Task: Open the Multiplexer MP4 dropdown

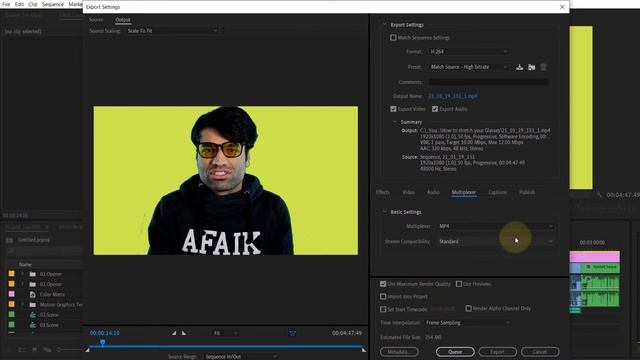Action: tap(496, 226)
